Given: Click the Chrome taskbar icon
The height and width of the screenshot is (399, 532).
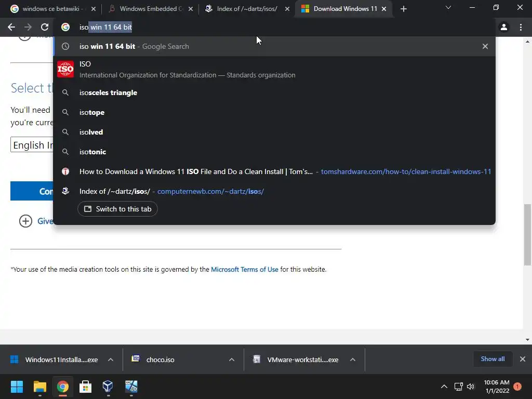Looking at the screenshot, I should (x=62, y=387).
